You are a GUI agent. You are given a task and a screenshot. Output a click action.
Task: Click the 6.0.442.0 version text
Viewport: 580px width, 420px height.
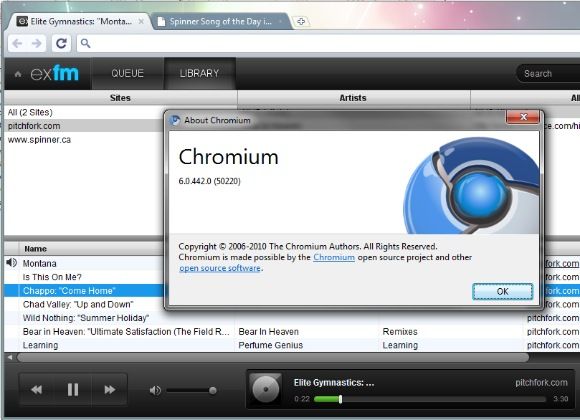pos(209,181)
